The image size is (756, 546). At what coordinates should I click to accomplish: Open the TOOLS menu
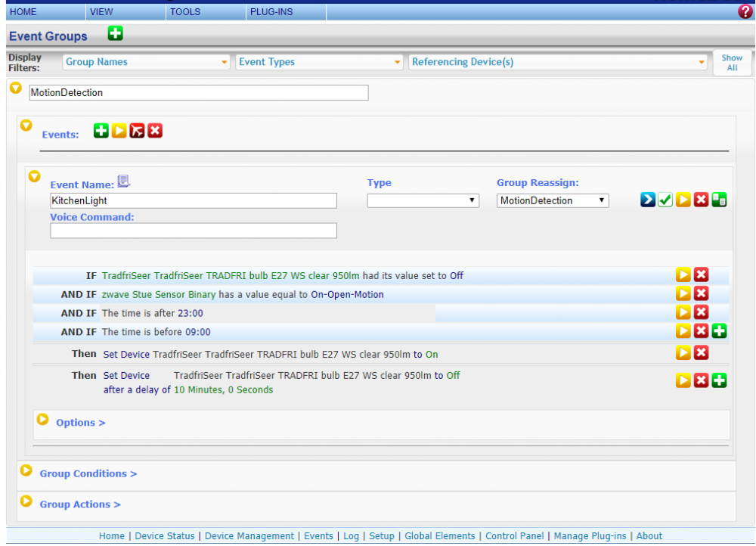click(x=185, y=12)
